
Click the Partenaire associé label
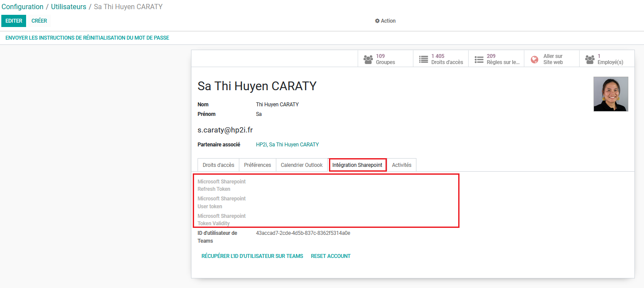point(220,145)
